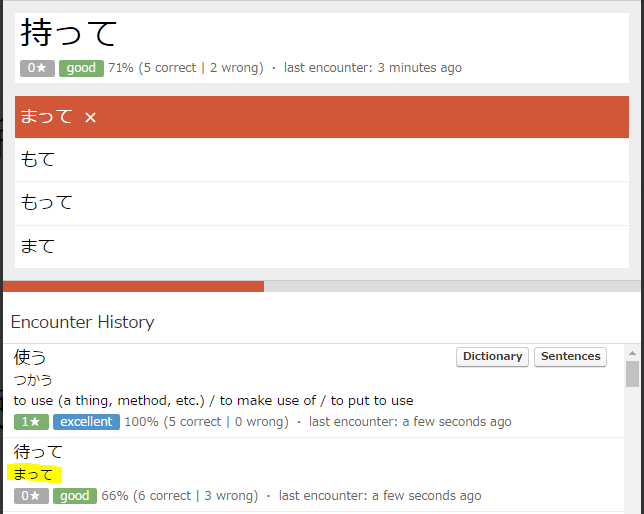644x514 pixels.
Task: Click the 持って headword at top
Action: click(x=68, y=34)
